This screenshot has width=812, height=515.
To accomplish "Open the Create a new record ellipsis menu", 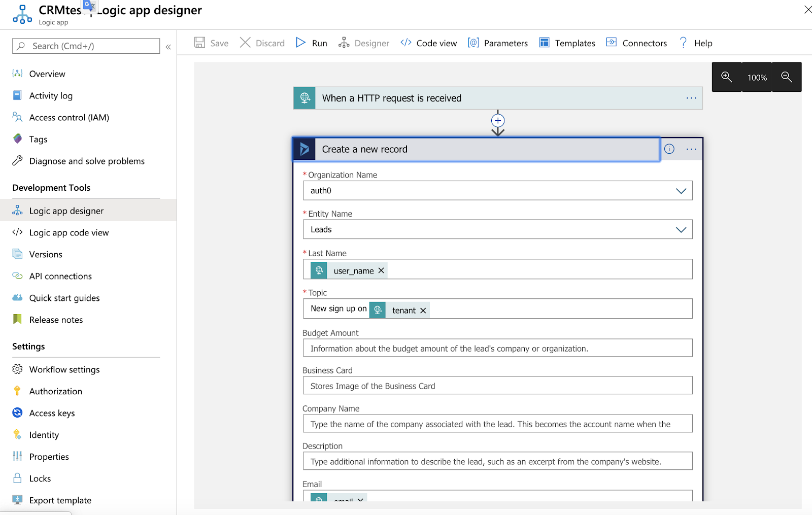I will 691,149.
